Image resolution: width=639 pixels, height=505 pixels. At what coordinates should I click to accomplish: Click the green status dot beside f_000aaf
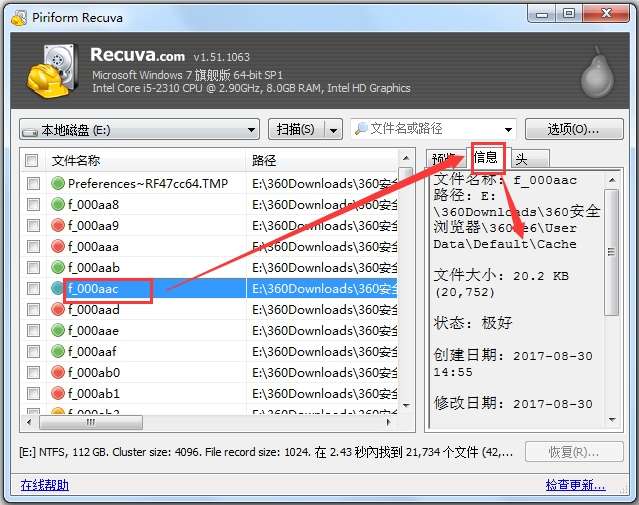coord(58,351)
